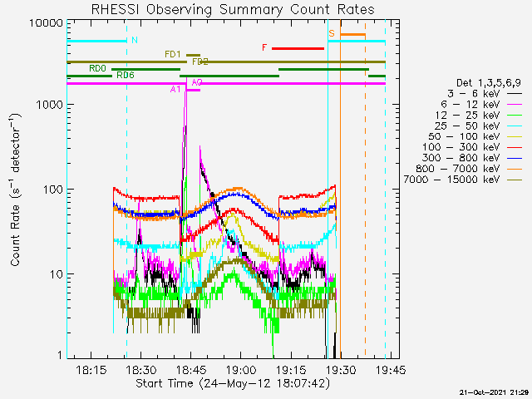532x399 pixels.
Task: Click the '21-Oct-2021 21:29' timestamp
Action: (x=495, y=392)
